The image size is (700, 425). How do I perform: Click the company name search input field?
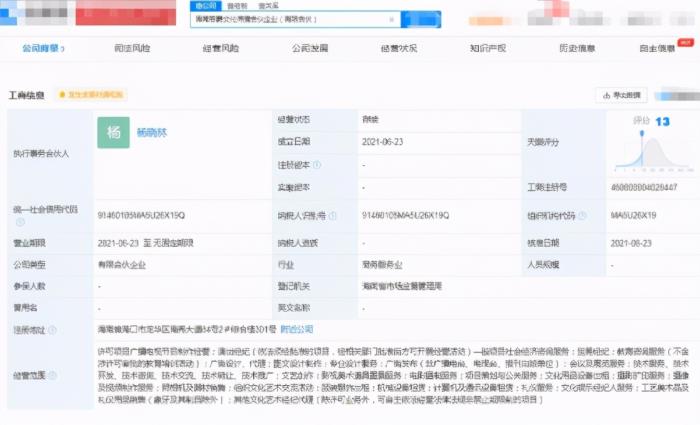point(290,18)
